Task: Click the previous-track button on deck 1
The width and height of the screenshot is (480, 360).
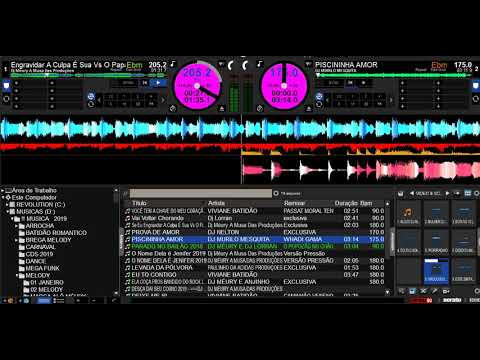Action: tap(145, 83)
